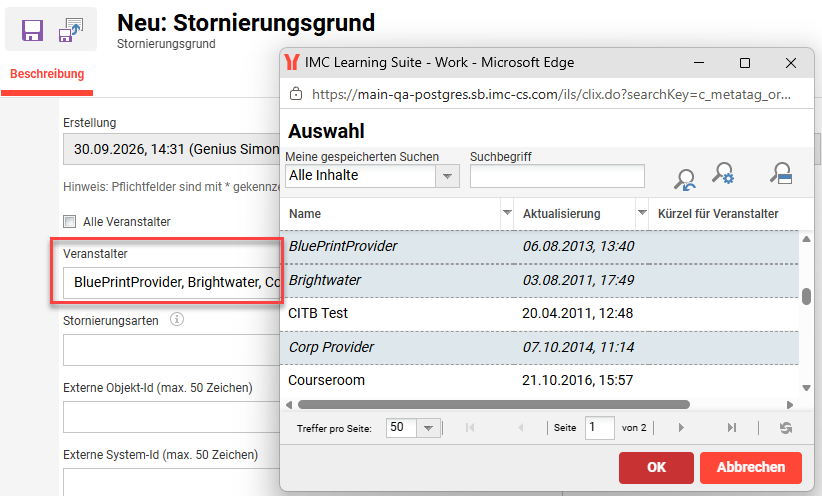Image resolution: width=822 pixels, height=496 pixels.
Task: Click the Aktualisierung column header
Action: [561, 213]
